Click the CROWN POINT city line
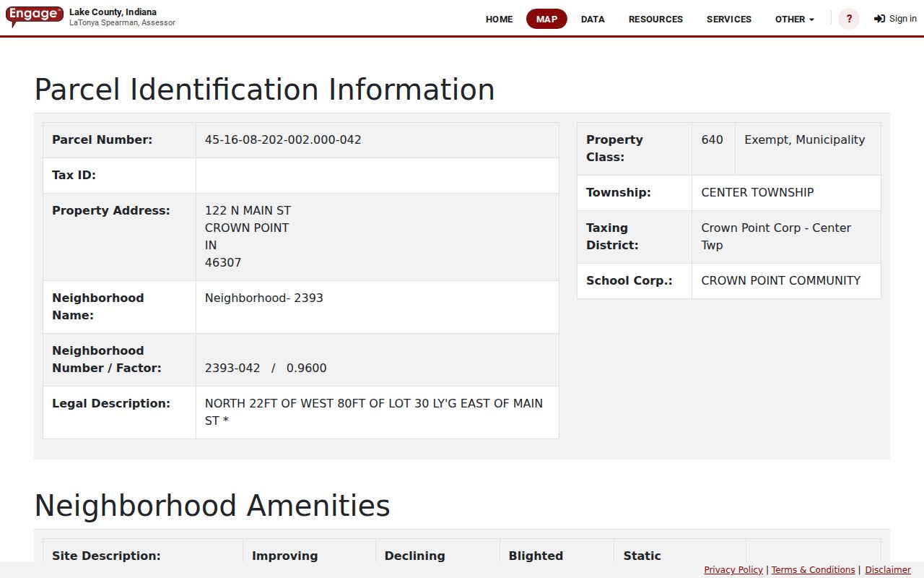The width and height of the screenshot is (924, 578). click(247, 228)
